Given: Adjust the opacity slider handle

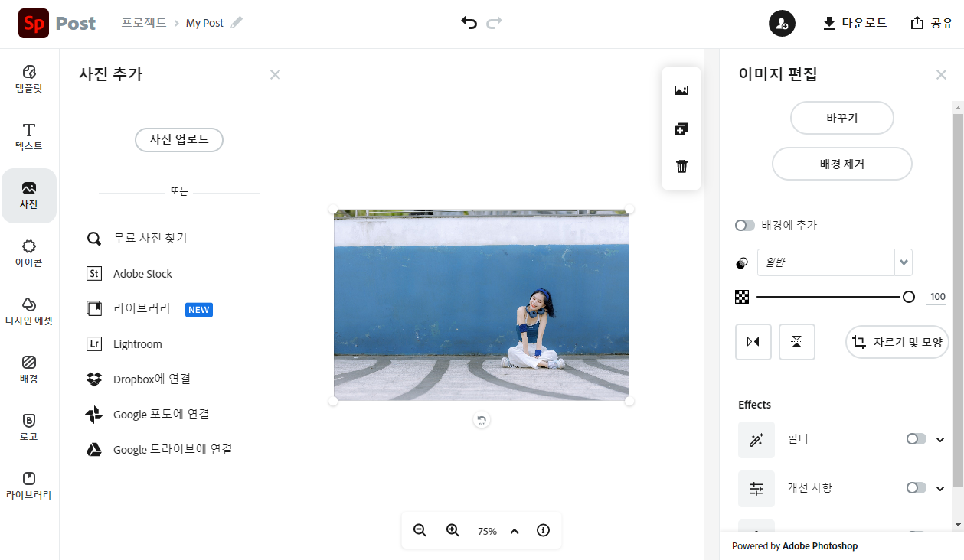Looking at the screenshot, I should (909, 297).
